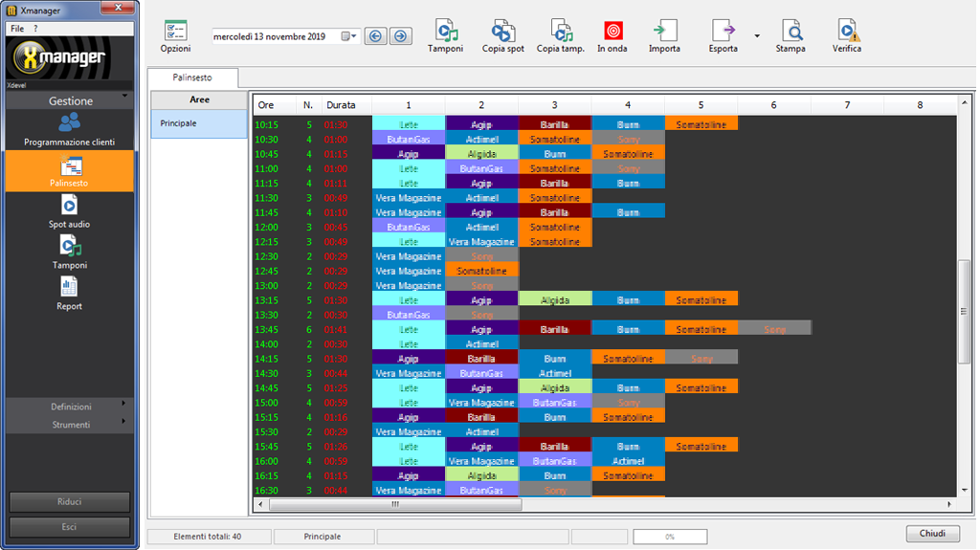
Task: Select Algida spot in 10:45 row
Action: click(482, 154)
